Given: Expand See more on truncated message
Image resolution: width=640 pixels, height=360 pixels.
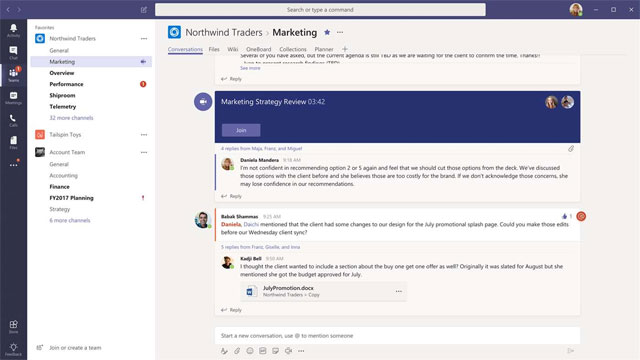Looking at the screenshot, I should tap(250, 68).
